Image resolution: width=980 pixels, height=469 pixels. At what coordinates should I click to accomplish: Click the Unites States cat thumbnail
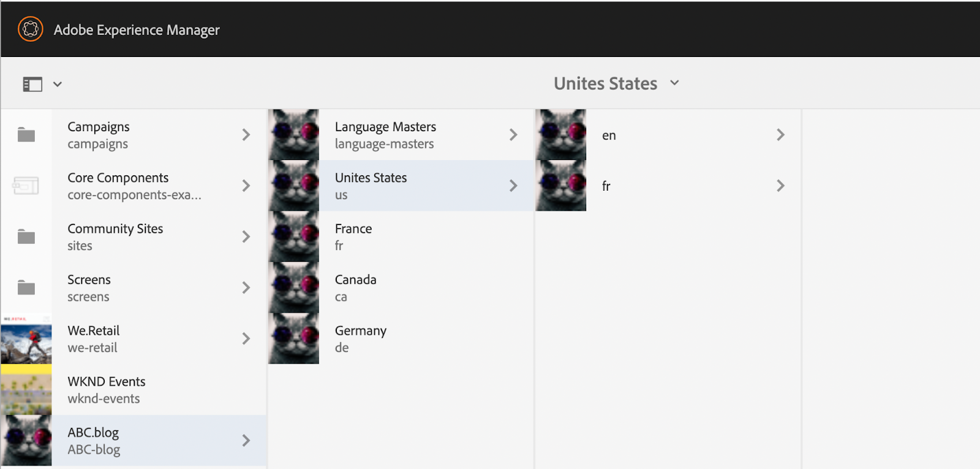pyautogui.click(x=294, y=186)
